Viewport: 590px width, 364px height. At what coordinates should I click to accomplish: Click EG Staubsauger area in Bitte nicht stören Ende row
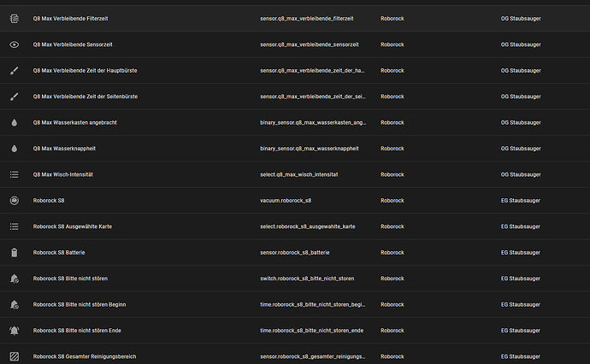pyautogui.click(x=521, y=331)
